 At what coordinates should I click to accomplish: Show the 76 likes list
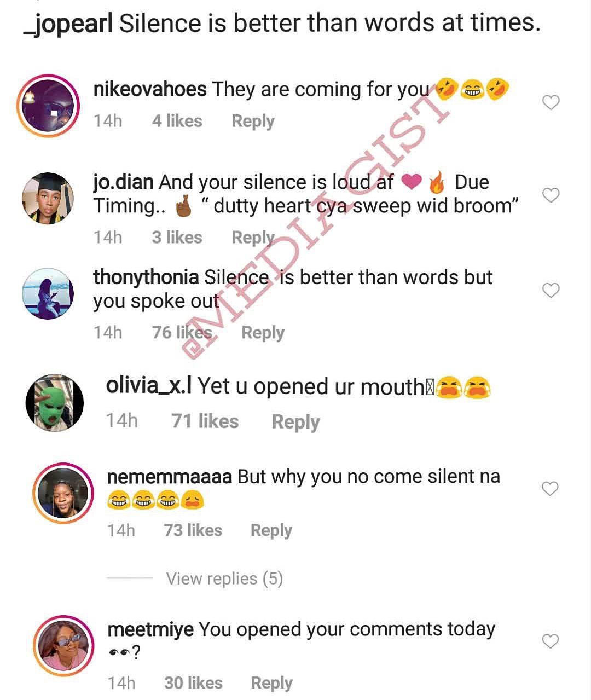(x=182, y=332)
